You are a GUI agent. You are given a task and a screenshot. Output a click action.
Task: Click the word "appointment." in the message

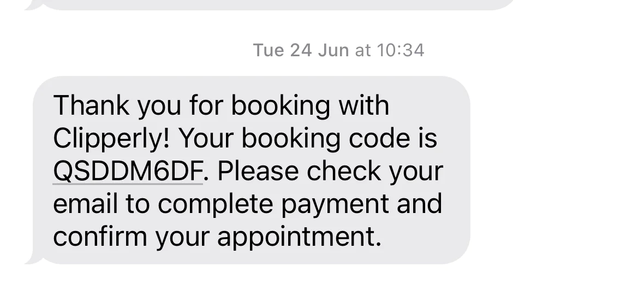pos(299,238)
